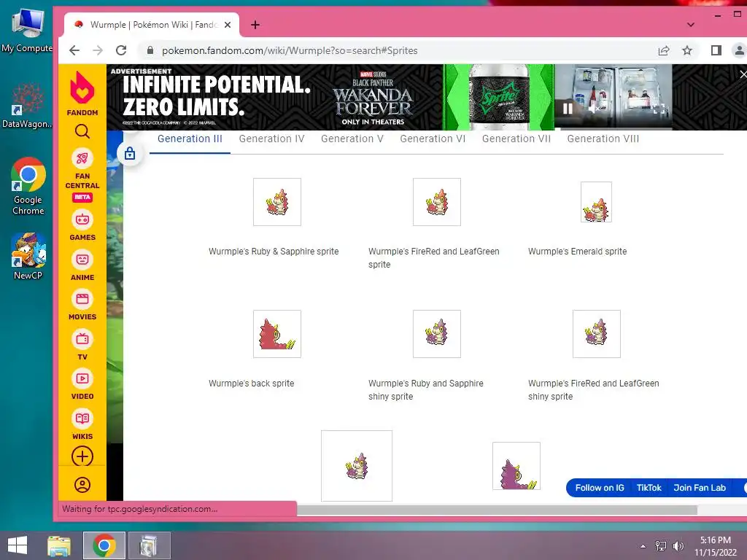Unmute the advertisement video
Image resolution: width=747 pixels, height=560 pixels.
(593, 109)
